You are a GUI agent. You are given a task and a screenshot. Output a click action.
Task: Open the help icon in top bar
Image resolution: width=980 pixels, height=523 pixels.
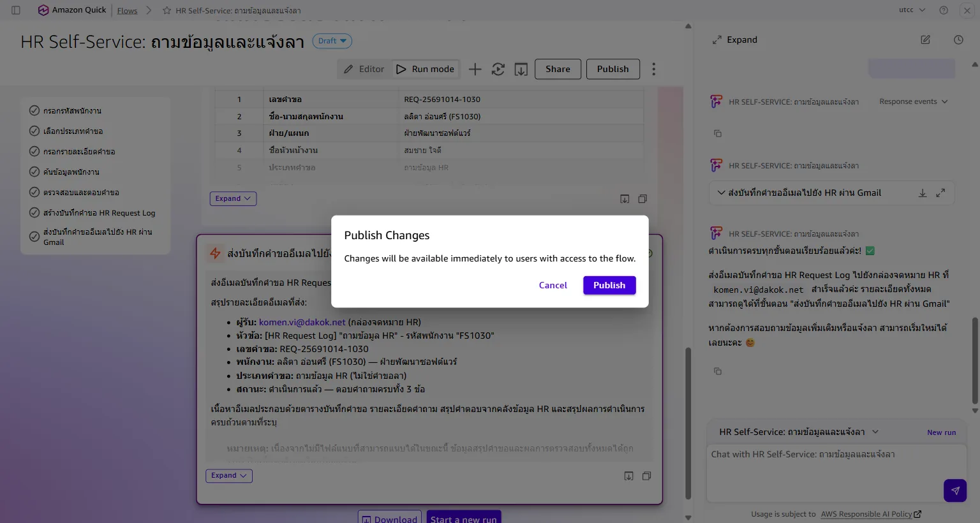click(x=944, y=10)
